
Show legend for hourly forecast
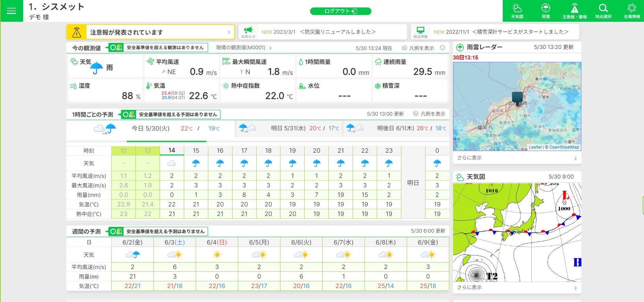coord(429,114)
